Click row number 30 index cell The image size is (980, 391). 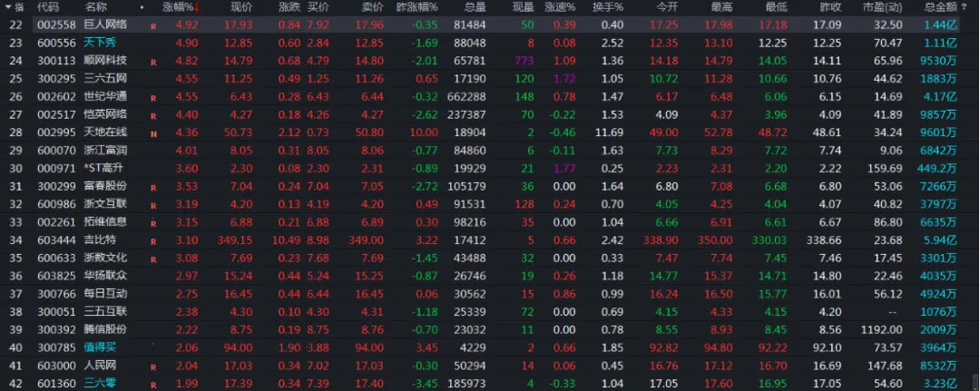16,168
